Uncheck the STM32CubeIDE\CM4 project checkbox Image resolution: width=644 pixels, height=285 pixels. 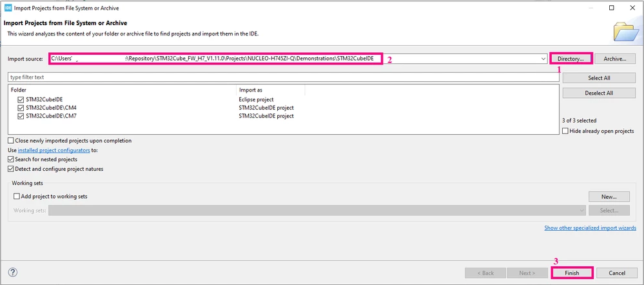coord(21,108)
